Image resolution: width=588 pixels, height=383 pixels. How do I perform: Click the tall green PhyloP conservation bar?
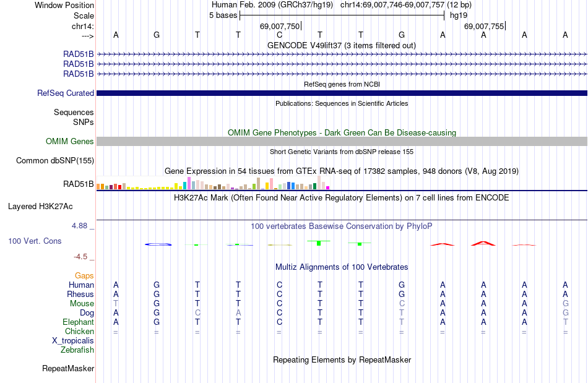tap(319, 243)
